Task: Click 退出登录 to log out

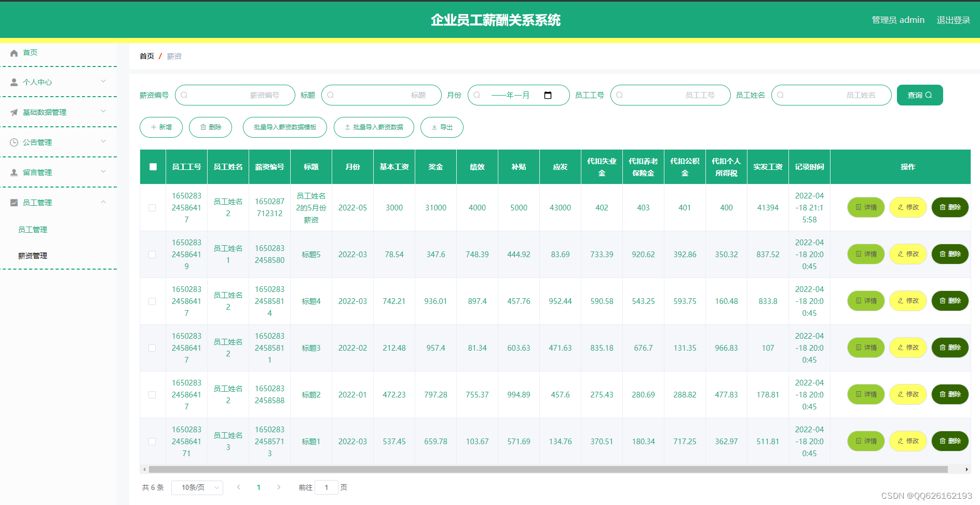Action: pyautogui.click(x=953, y=20)
